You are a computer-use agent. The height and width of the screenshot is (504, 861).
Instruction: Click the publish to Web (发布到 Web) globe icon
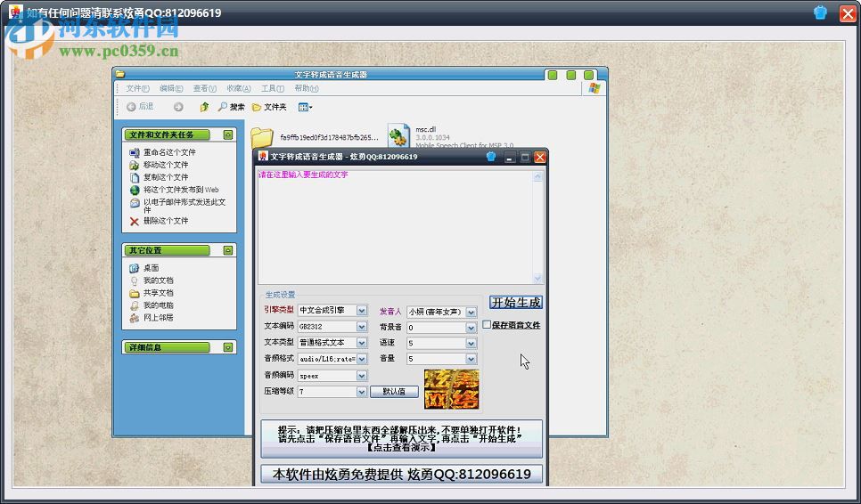pos(135,190)
